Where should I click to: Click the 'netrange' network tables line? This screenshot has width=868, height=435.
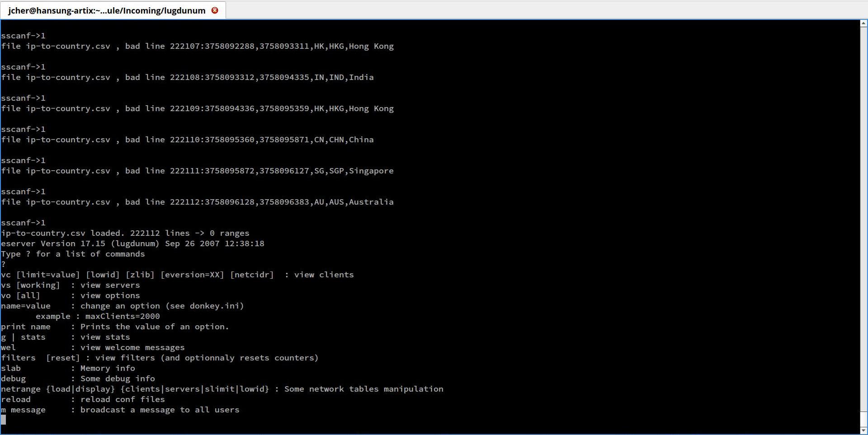click(222, 389)
